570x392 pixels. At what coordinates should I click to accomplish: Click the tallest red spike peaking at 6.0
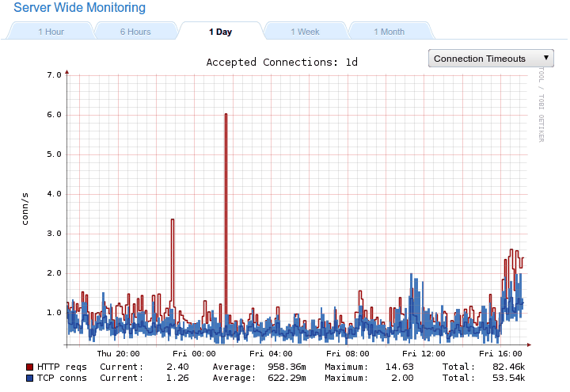click(226, 116)
